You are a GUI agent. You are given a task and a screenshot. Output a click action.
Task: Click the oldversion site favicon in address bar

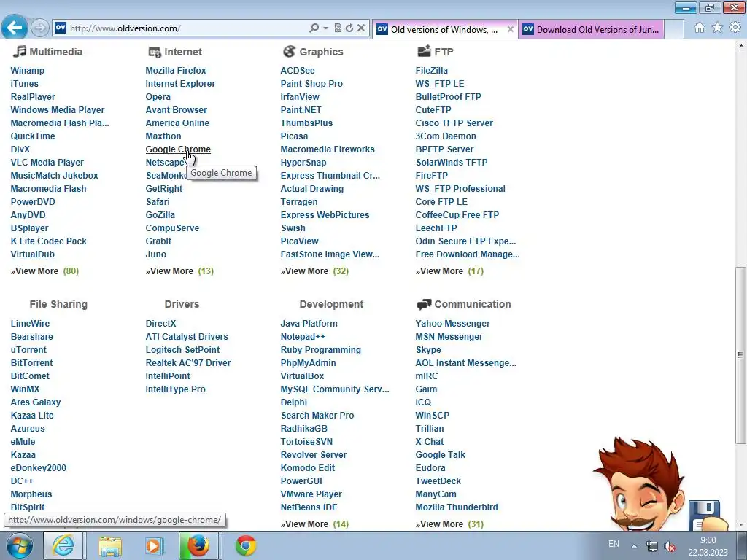(61, 28)
